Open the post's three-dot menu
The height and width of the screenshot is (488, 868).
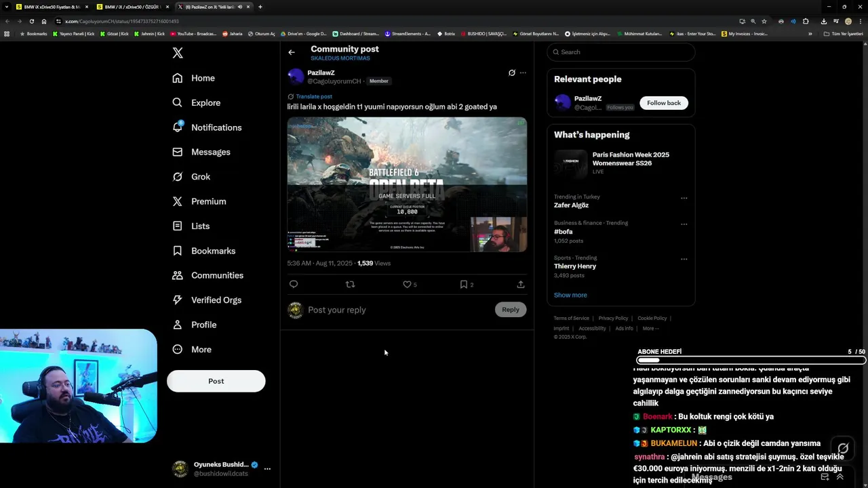coord(523,73)
